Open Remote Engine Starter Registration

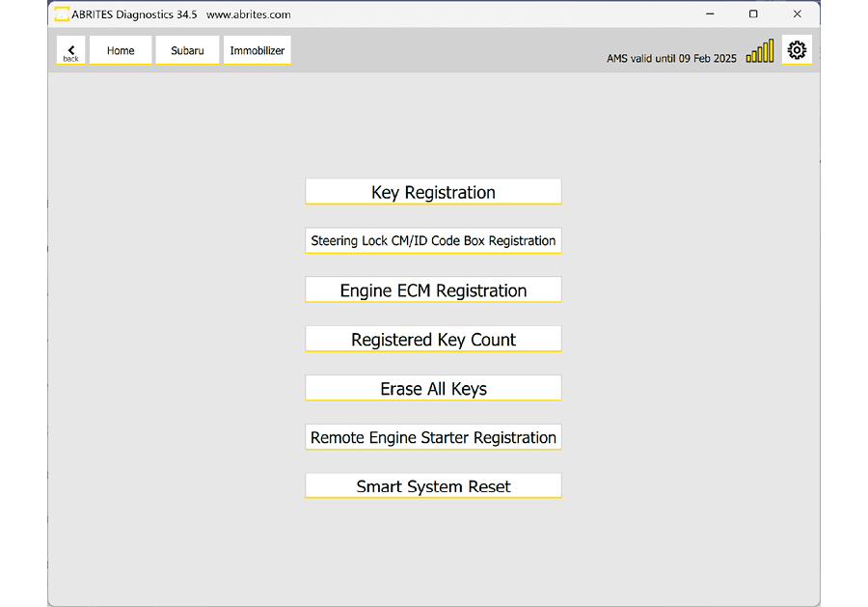433,438
